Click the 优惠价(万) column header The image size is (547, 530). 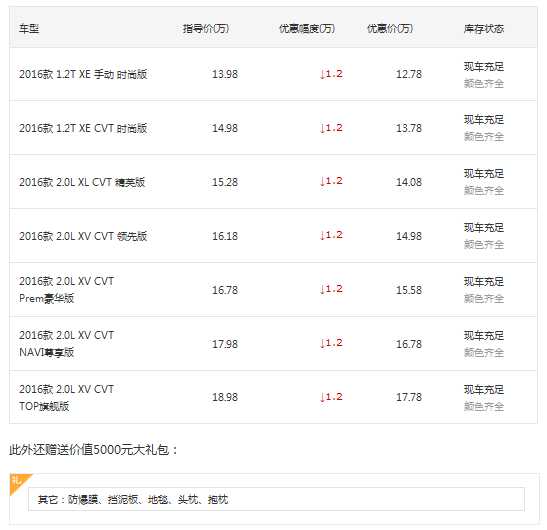[390, 29]
